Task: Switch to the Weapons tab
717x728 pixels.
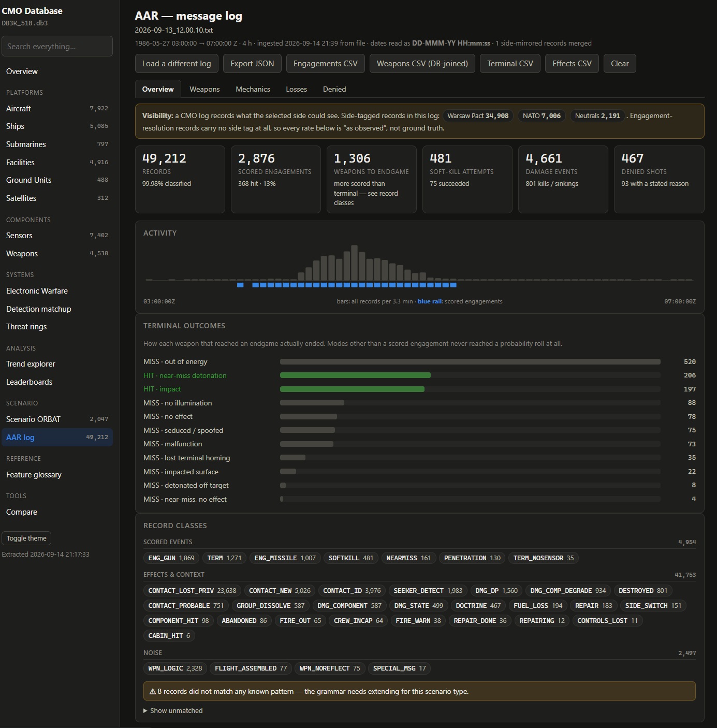Action: (204, 89)
